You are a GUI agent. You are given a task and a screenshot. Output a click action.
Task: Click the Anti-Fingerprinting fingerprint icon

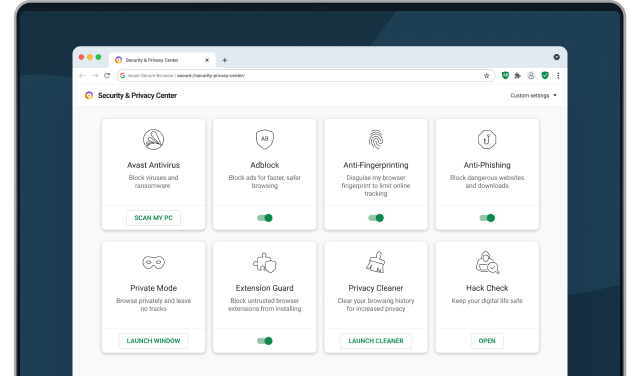tap(376, 139)
